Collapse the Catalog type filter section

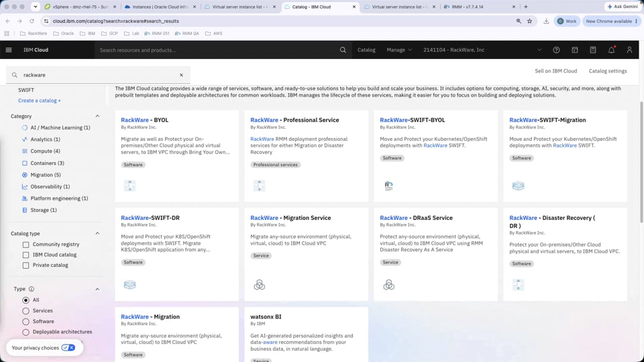(x=97, y=233)
